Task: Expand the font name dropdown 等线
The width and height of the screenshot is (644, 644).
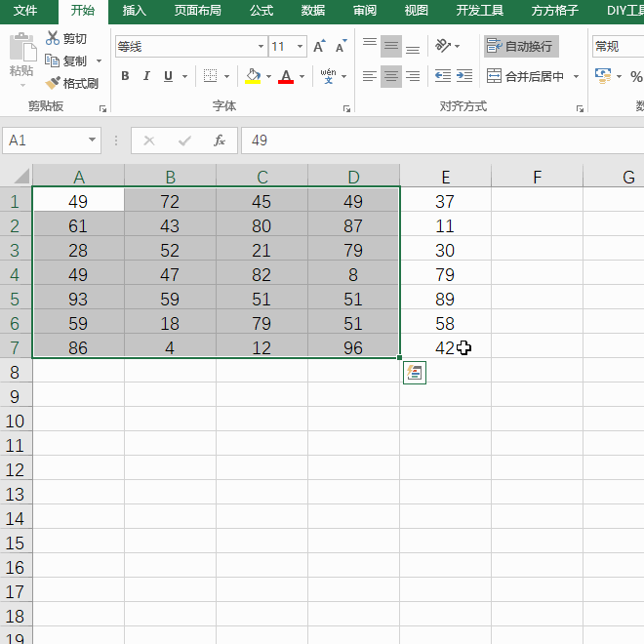Action: click(x=261, y=46)
